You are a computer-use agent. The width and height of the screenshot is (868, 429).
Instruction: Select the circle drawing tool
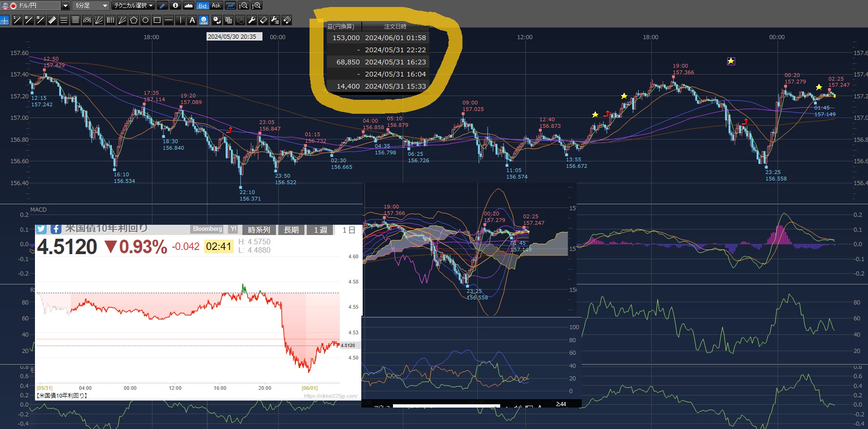coord(145,20)
